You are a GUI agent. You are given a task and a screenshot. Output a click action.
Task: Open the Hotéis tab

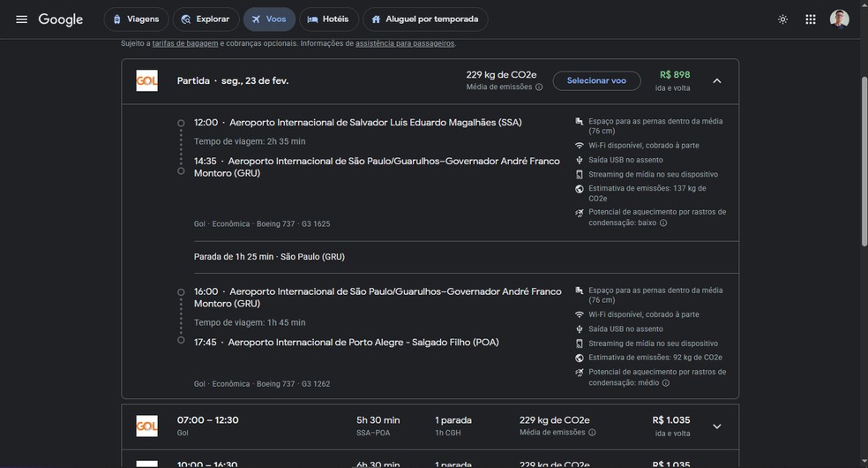point(327,19)
